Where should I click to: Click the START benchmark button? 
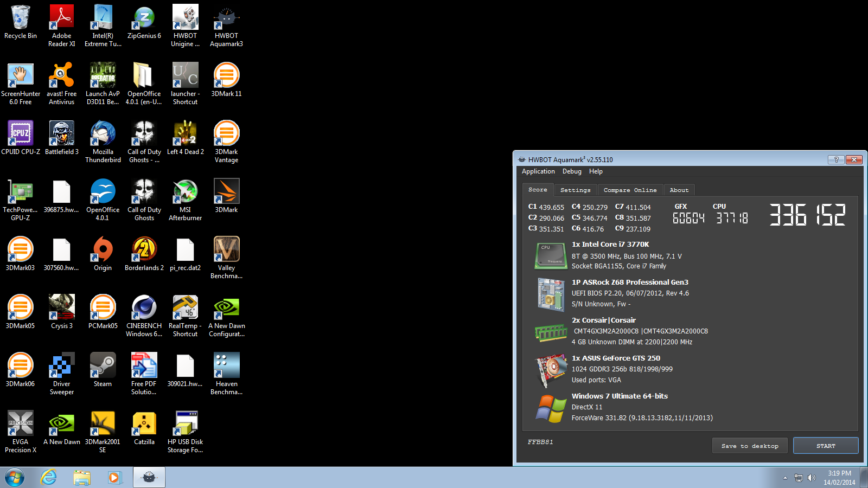click(x=826, y=446)
